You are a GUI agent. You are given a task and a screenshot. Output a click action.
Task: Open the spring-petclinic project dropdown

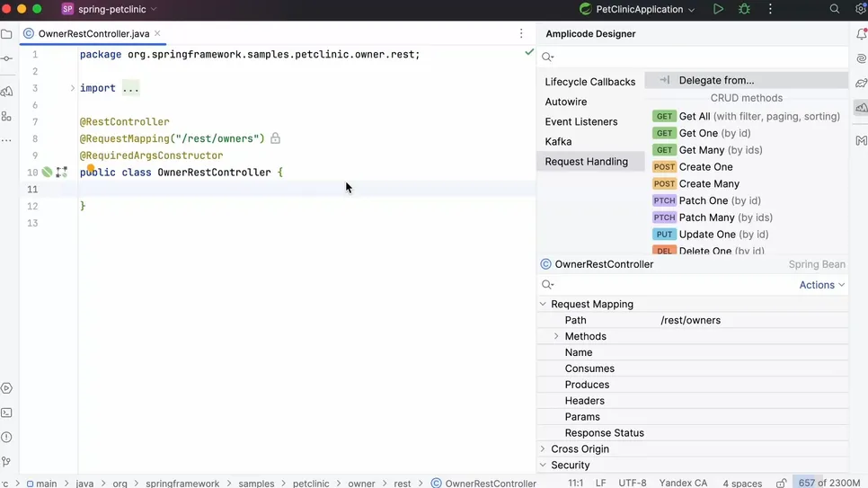point(111,9)
